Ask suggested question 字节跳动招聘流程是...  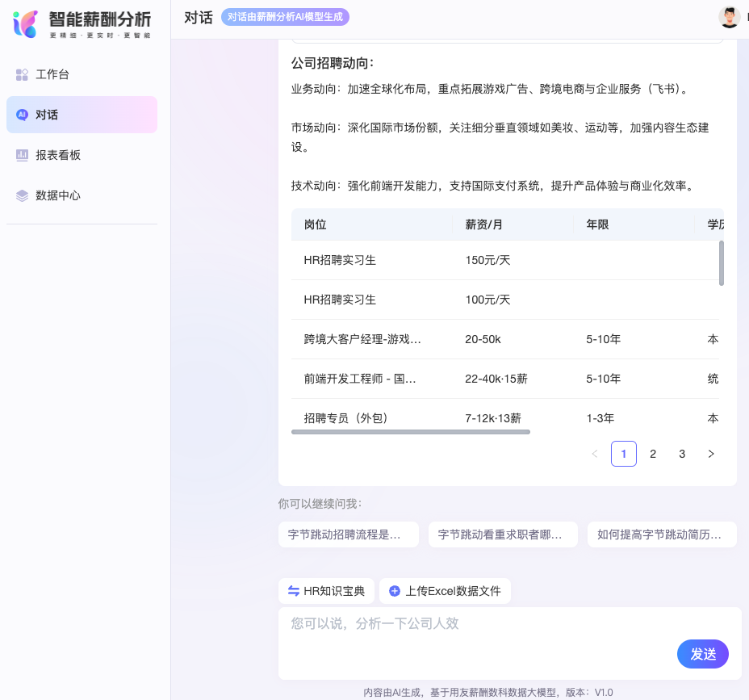(349, 534)
